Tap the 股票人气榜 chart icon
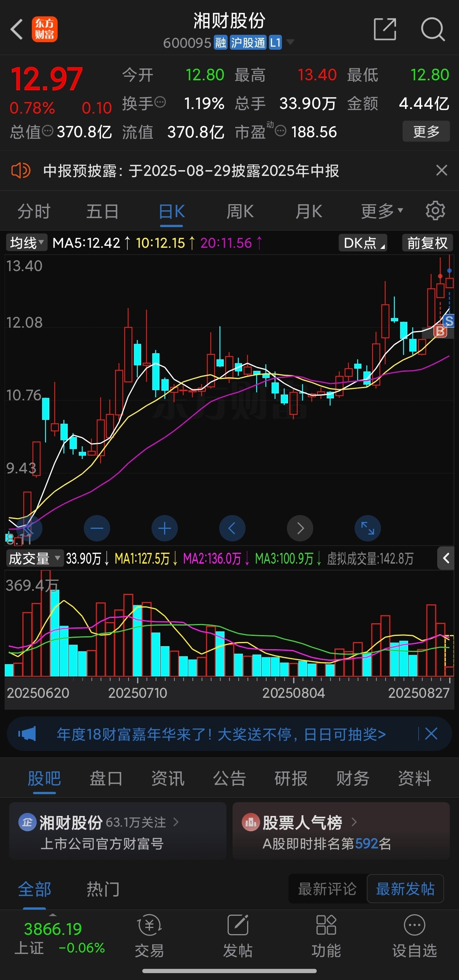Screen dimensions: 459x980 [251, 822]
